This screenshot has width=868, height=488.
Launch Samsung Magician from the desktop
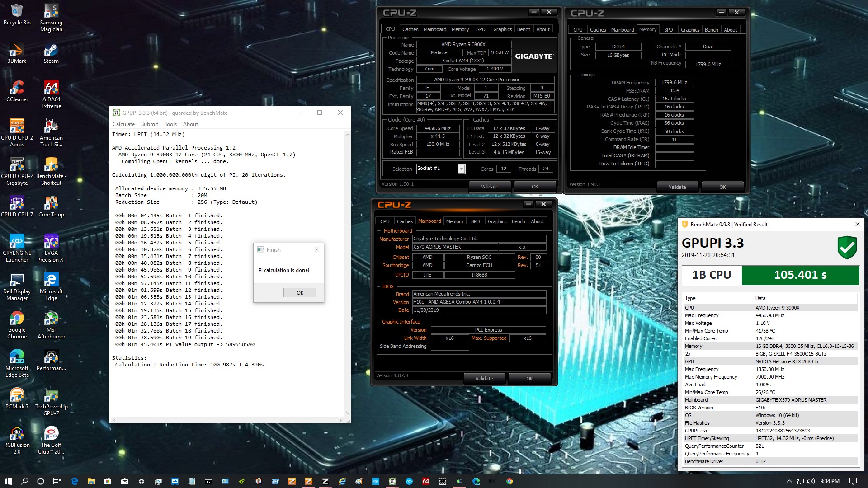51,18
